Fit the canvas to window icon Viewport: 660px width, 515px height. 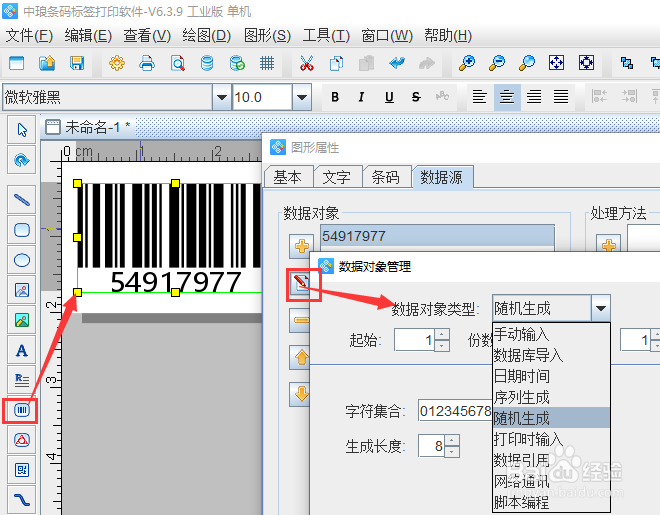pos(556,63)
